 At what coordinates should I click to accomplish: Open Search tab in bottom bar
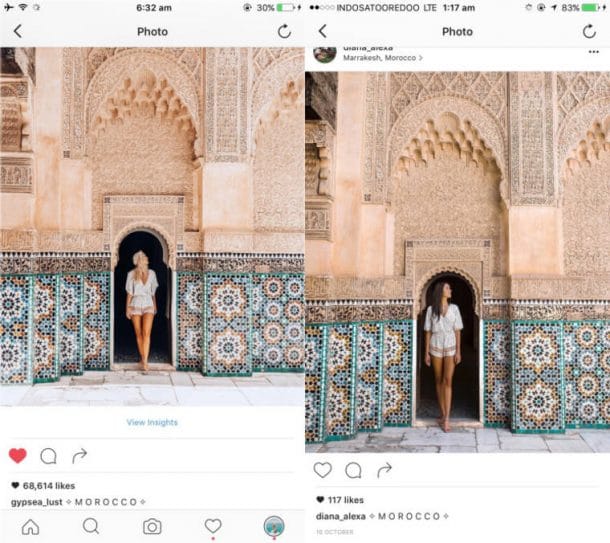tap(91, 527)
